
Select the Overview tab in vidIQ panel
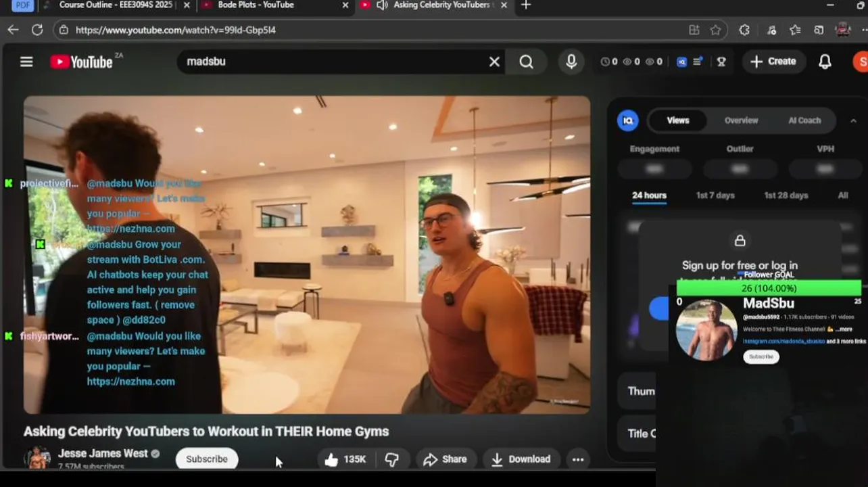point(741,120)
